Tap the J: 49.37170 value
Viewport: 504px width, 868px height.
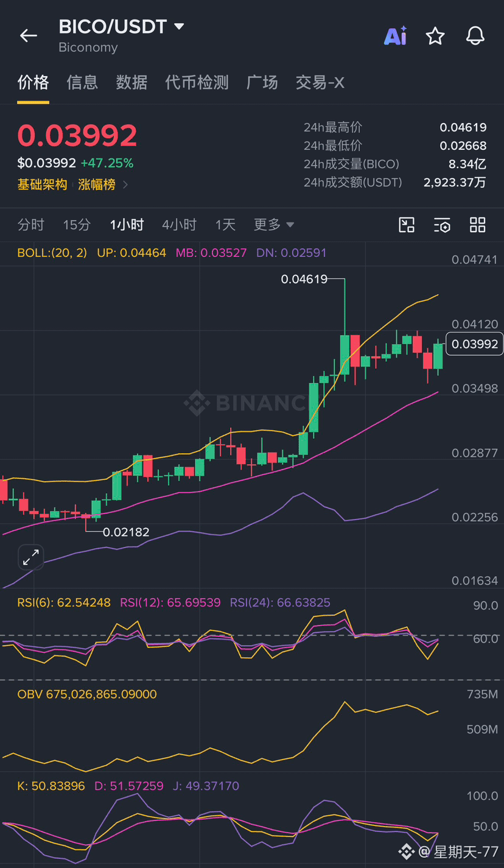(206, 786)
